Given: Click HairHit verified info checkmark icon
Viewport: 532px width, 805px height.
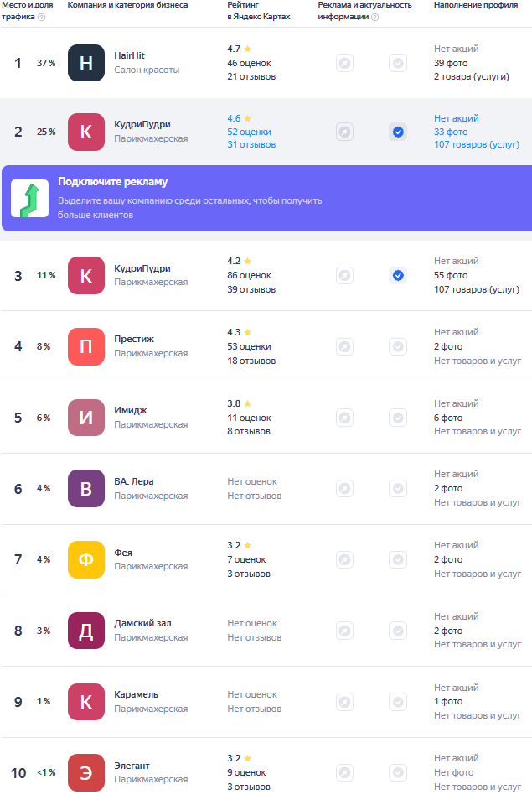Looking at the screenshot, I should point(398,63).
